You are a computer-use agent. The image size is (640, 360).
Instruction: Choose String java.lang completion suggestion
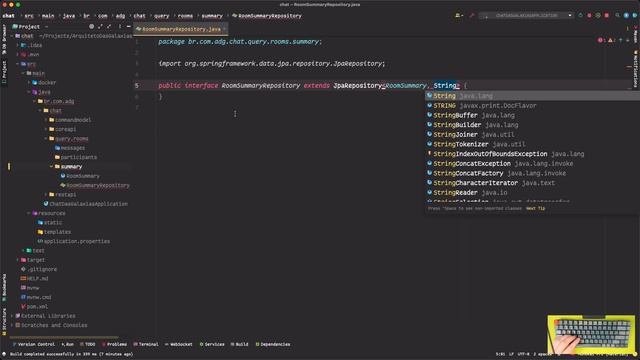(x=532, y=96)
